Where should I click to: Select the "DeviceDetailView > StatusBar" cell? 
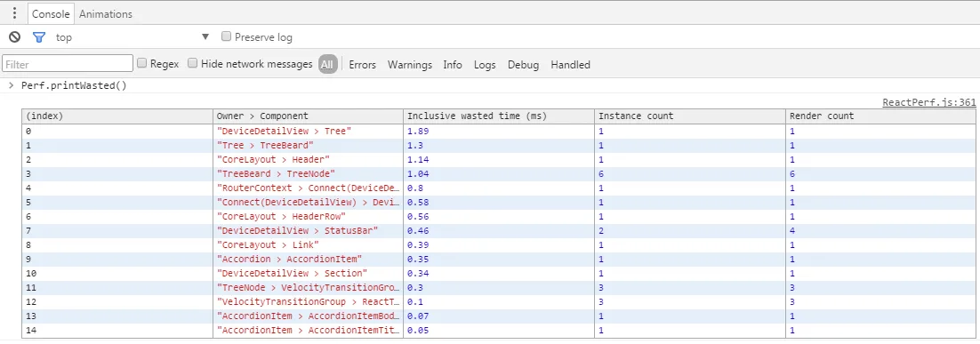tap(308, 230)
